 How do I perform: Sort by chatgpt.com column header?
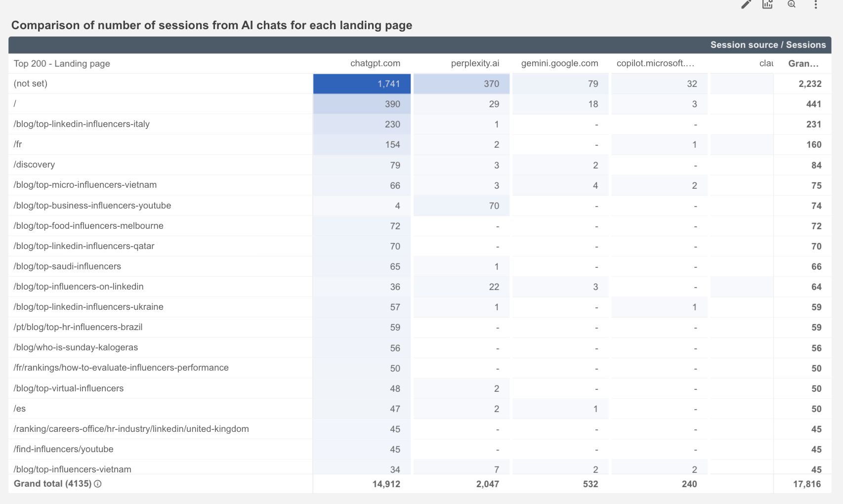coord(375,63)
